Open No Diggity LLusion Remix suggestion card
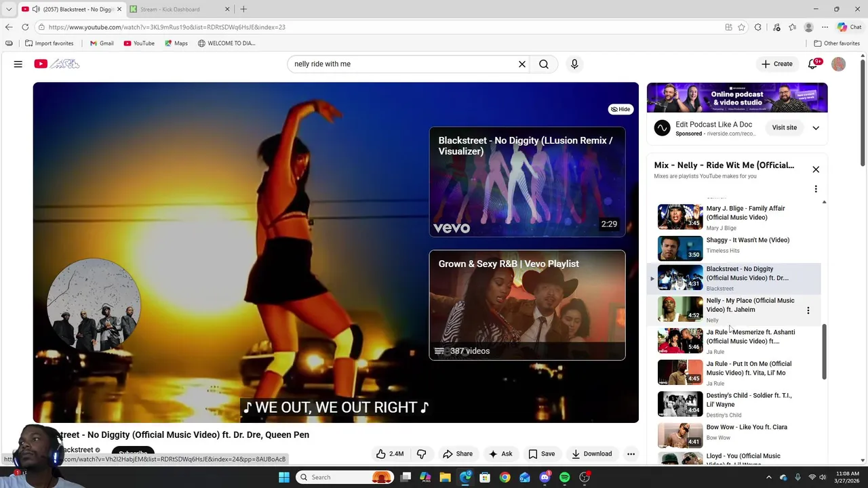868x488 pixels. (x=527, y=182)
